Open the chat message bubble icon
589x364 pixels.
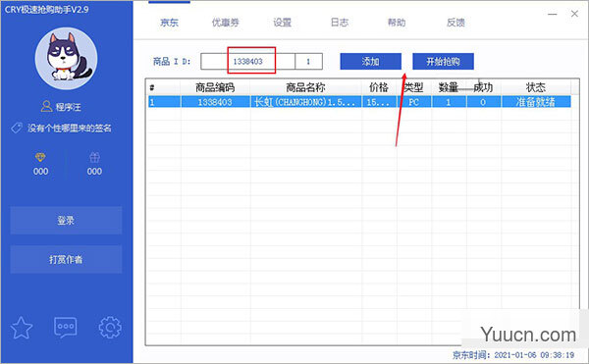click(x=66, y=328)
